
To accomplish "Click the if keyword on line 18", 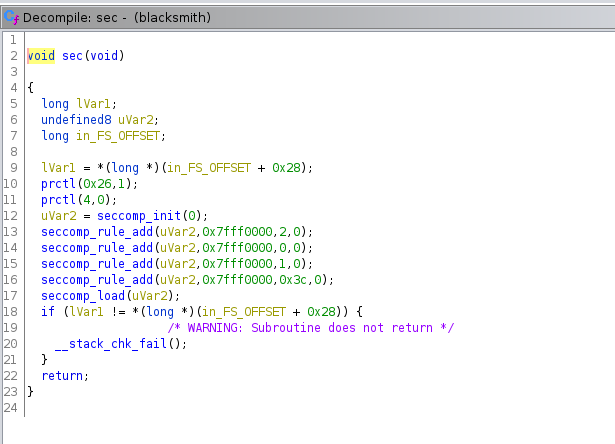I will point(48,311).
